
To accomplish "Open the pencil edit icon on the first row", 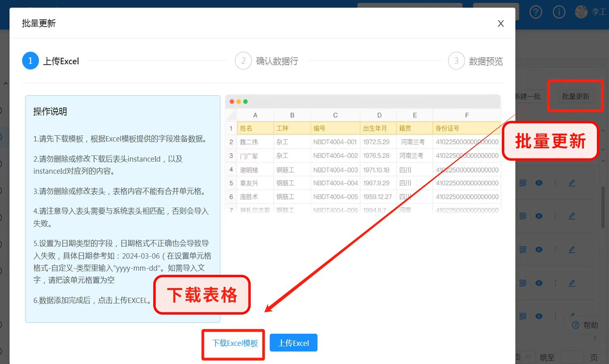I will (572, 183).
